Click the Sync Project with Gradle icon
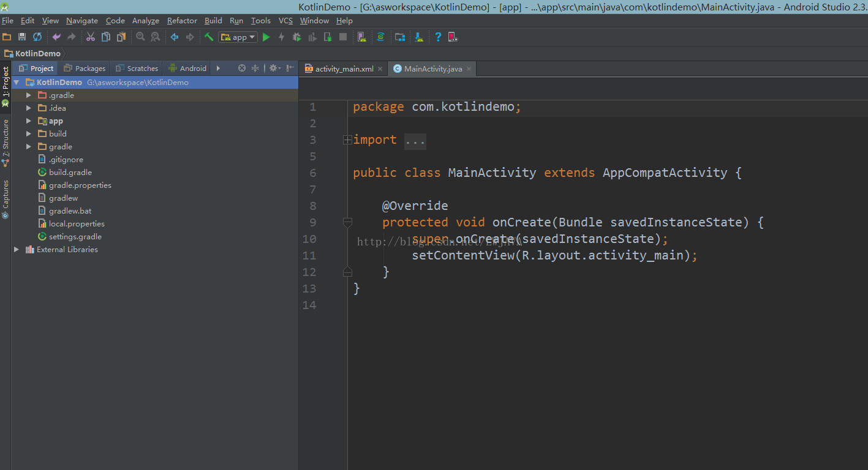Screen dimensions: 868x470 (x=380, y=37)
